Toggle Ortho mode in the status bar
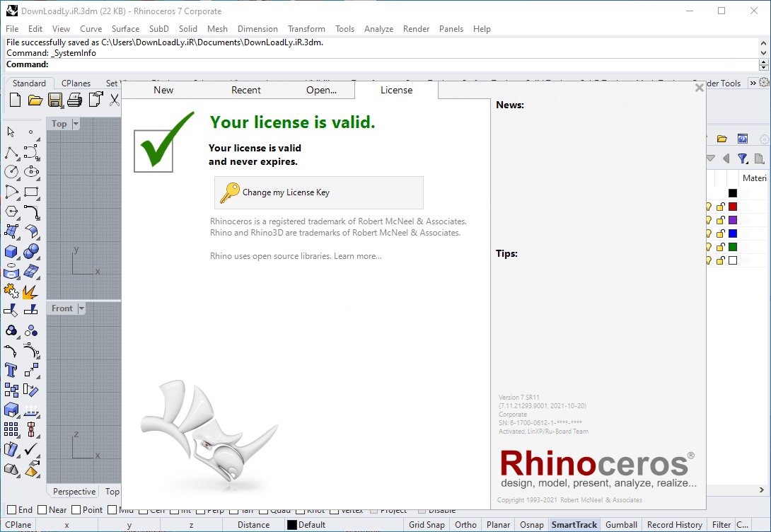771x532 pixels. pyautogui.click(x=465, y=524)
